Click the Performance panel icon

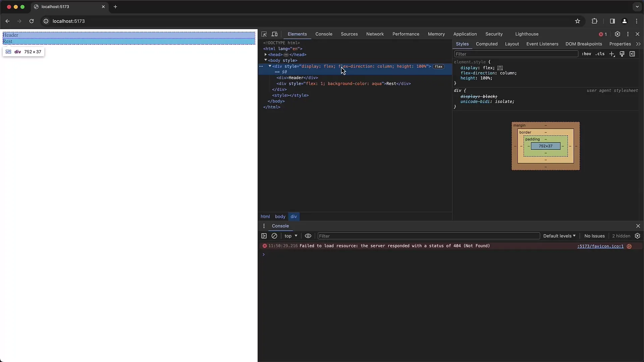click(x=406, y=34)
